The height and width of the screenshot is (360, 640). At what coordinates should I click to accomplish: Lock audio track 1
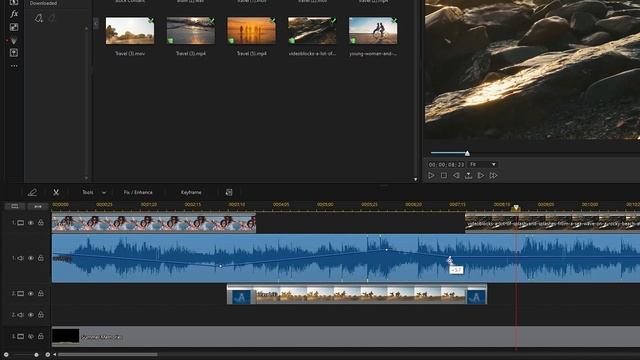point(41,258)
